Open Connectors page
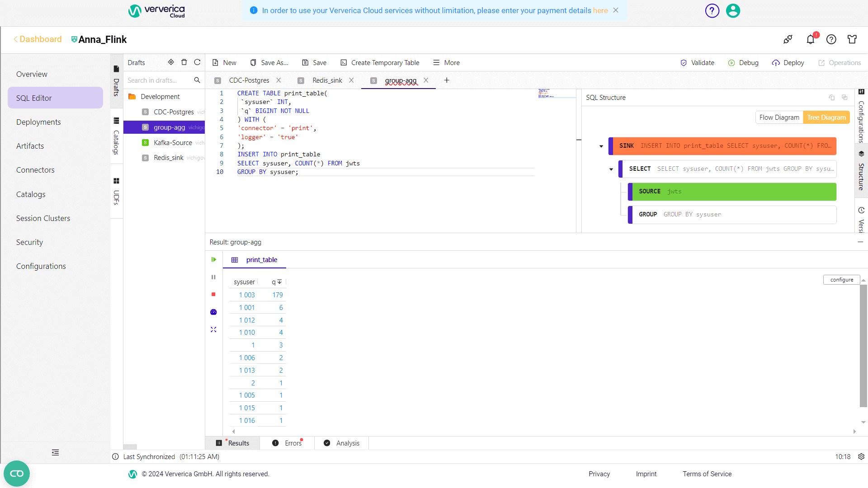868x488 pixels. 35,170
